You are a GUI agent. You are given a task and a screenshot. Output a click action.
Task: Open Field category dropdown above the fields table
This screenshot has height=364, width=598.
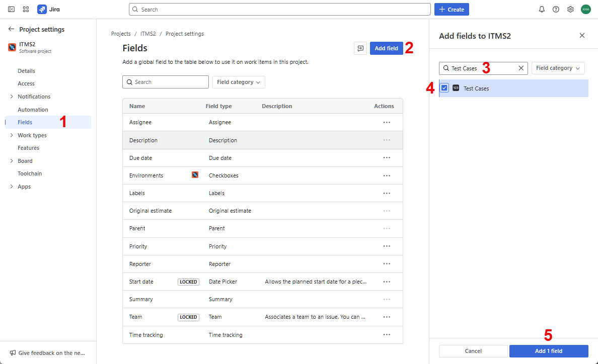point(239,82)
